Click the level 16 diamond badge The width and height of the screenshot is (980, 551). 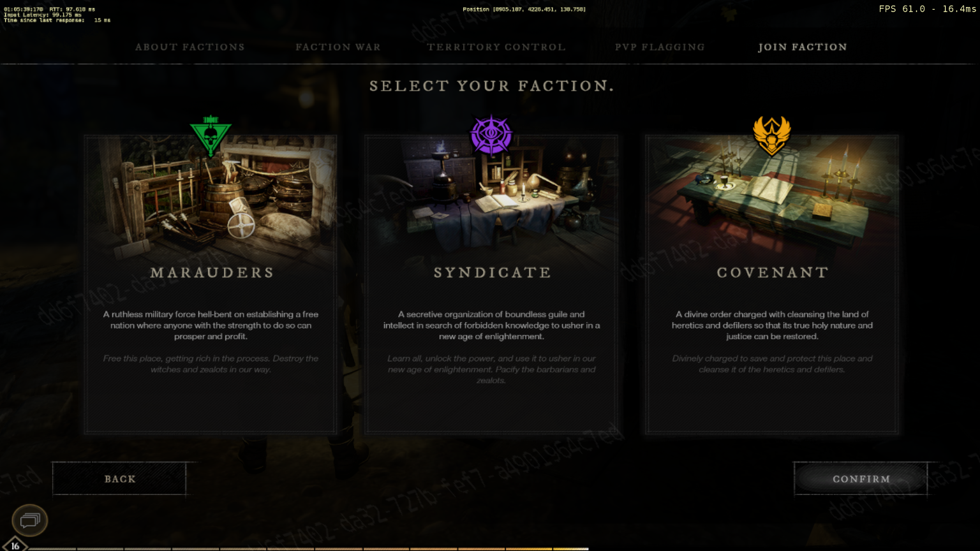click(15, 545)
